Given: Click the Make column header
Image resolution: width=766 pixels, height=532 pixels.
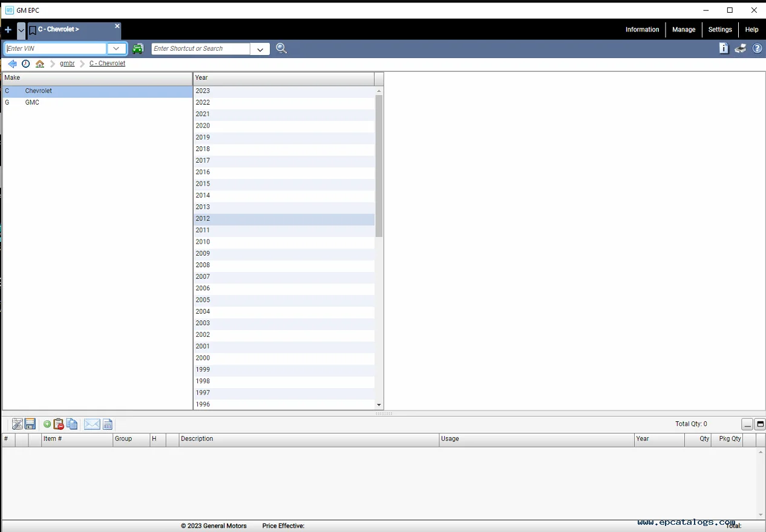Looking at the screenshot, I should [x=97, y=78].
